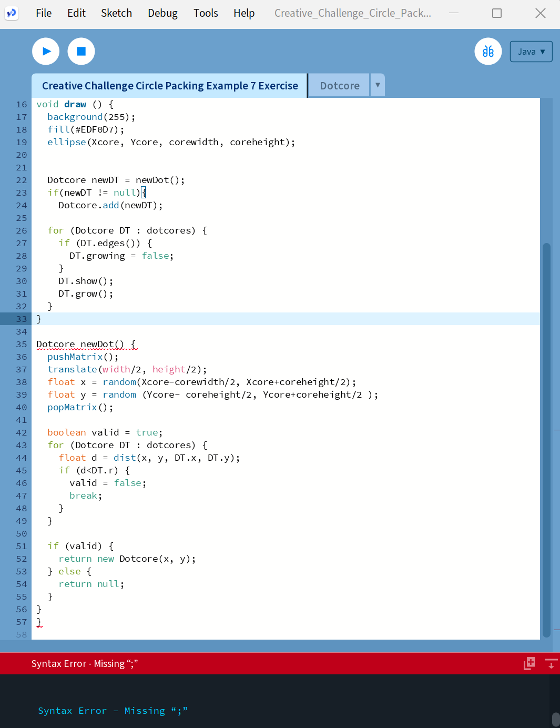
Task: Click on 'fill(#EDF0D7);' code
Action: tap(86, 129)
